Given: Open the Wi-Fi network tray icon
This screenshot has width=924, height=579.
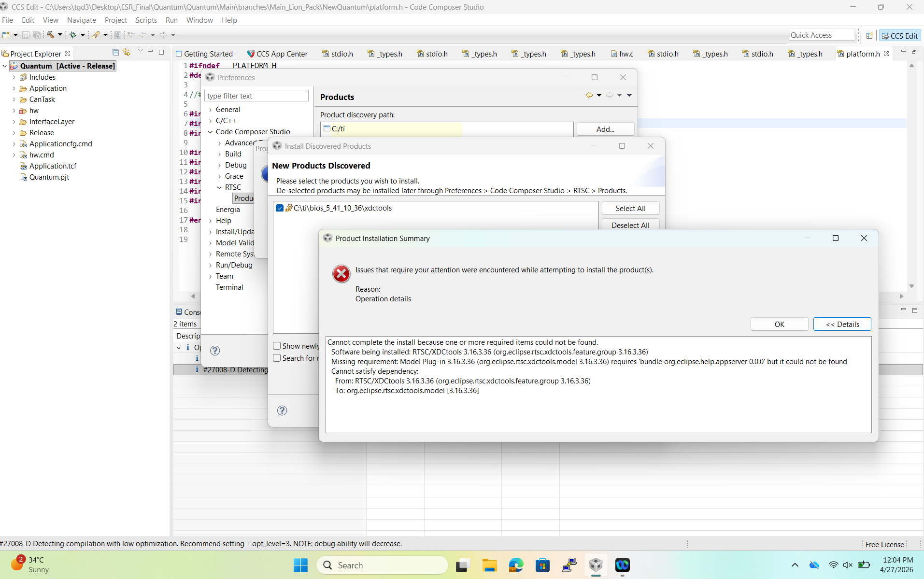Looking at the screenshot, I should pos(833,565).
